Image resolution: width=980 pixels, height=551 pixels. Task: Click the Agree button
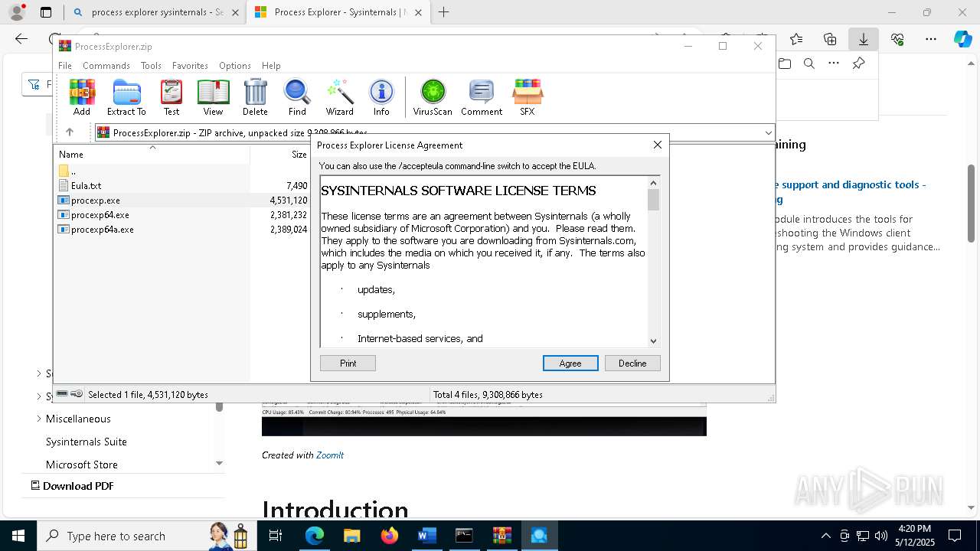click(570, 363)
